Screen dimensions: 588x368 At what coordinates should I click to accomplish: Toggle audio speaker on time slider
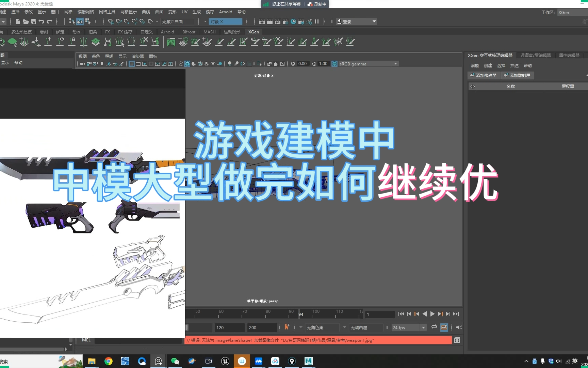[459, 327]
